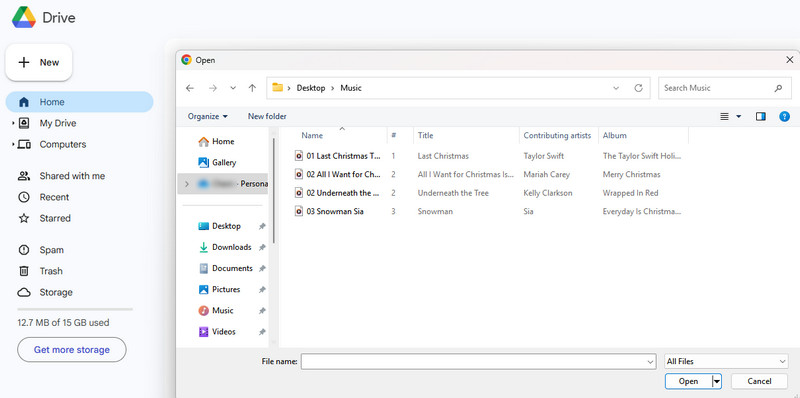800x398 pixels.
Task: Expand the Computers tree arrow
Action: click(x=13, y=144)
